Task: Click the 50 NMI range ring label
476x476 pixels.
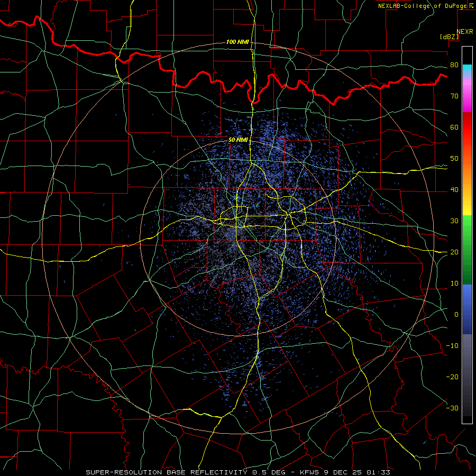Action: click(237, 140)
